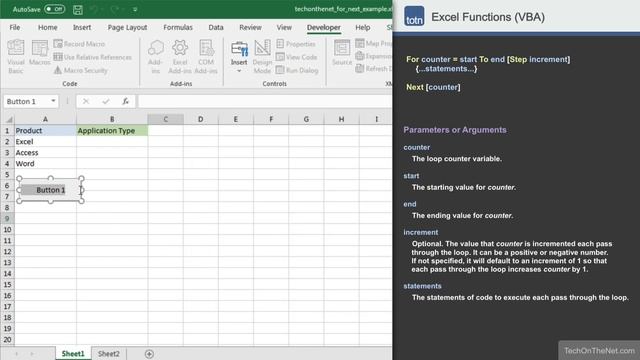Screen dimensions: 640x360
Task: Switch to the Page Layout tab
Action: 127,27
